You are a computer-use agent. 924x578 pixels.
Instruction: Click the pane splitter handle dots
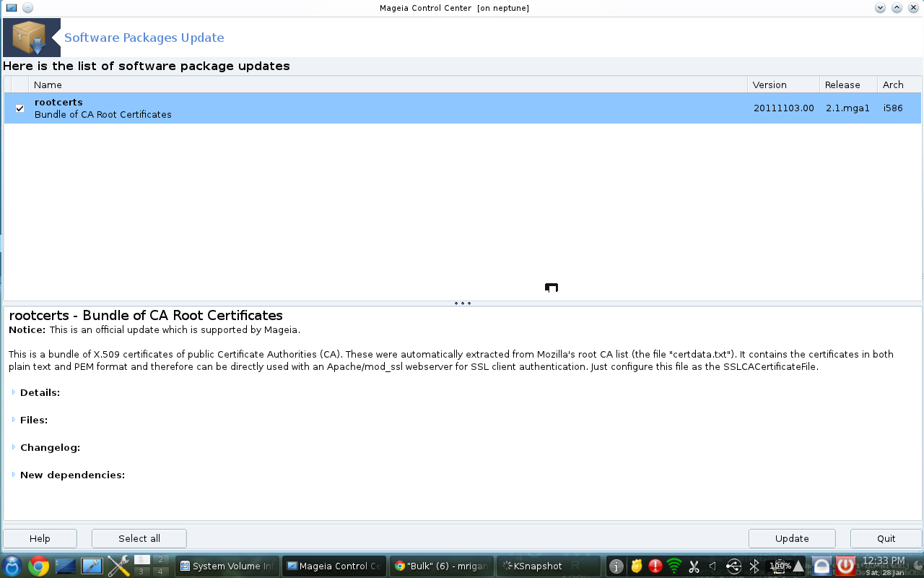coord(463,303)
